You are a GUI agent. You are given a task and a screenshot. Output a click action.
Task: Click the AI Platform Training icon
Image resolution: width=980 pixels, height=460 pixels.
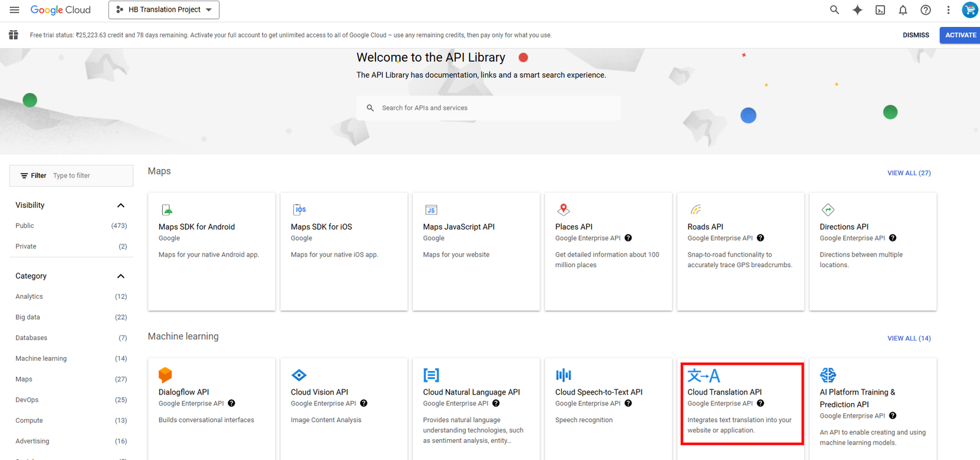click(828, 375)
